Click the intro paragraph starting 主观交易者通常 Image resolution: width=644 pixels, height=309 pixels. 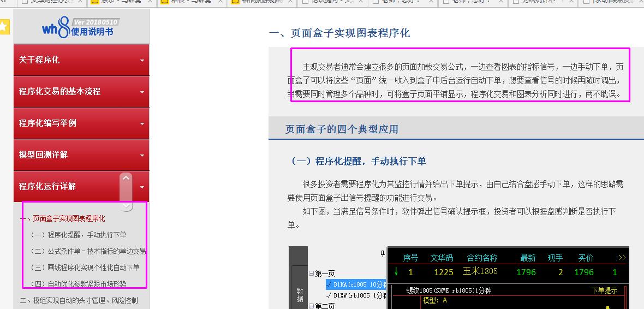click(x=456, y=81)
